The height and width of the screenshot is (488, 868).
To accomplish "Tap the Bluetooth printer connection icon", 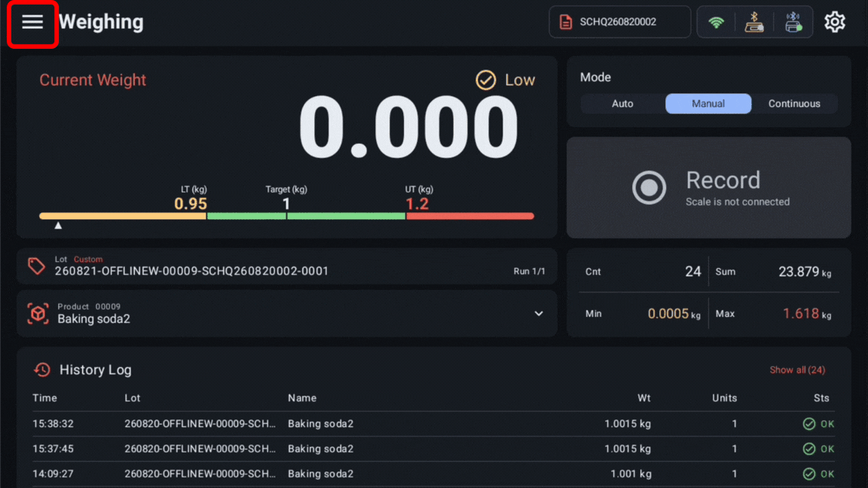I will pos(793,22).
